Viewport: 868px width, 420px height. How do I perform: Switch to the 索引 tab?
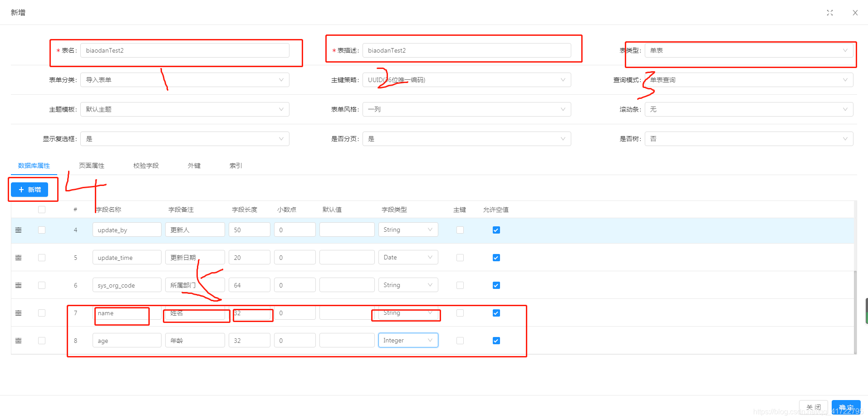coord(236,166)
